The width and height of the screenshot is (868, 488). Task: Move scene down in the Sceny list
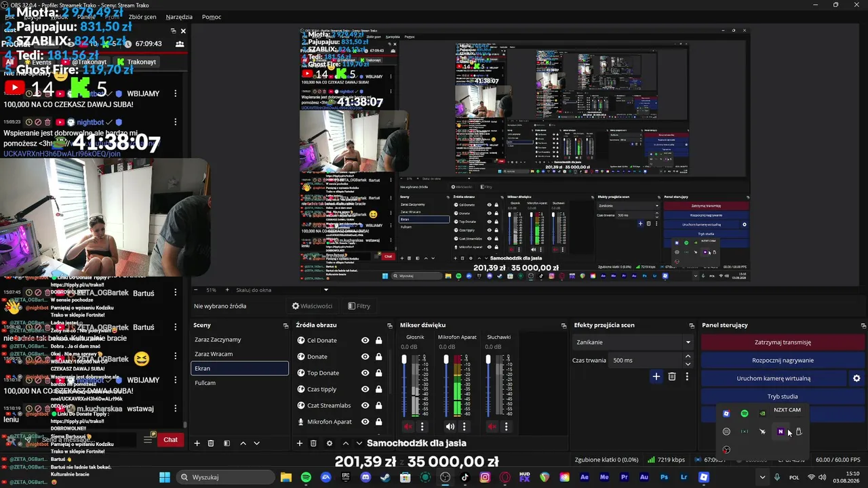256,443
